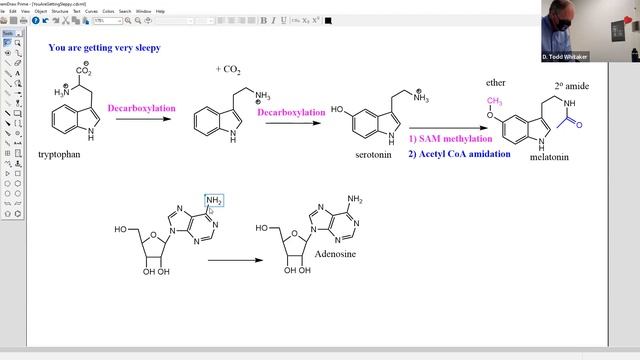The image size is (640, 360).
Task: Toggle Superscript formatting
Action: pyautogui.click(x=316, y=20)
